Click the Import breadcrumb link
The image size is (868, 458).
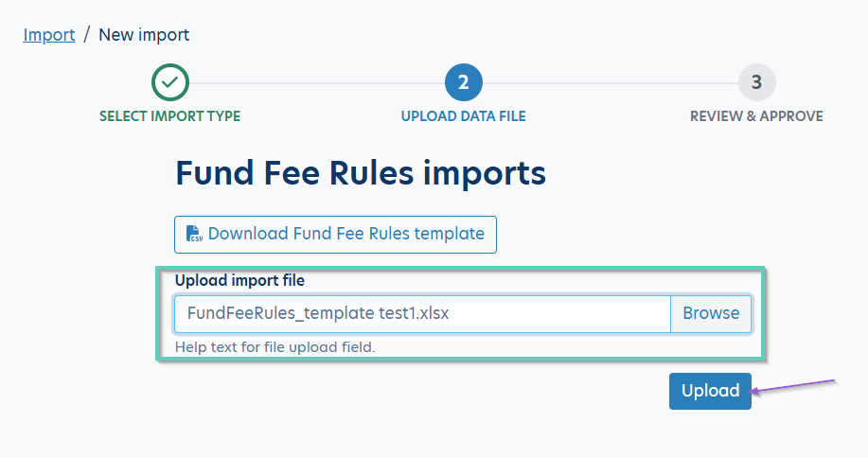click(49, 35)
